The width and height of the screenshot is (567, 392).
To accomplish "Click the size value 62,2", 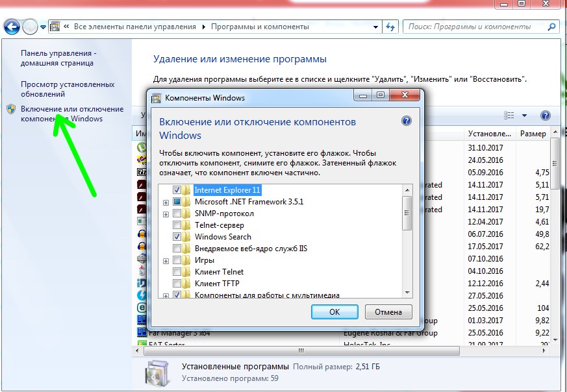I will click(542, 246).
